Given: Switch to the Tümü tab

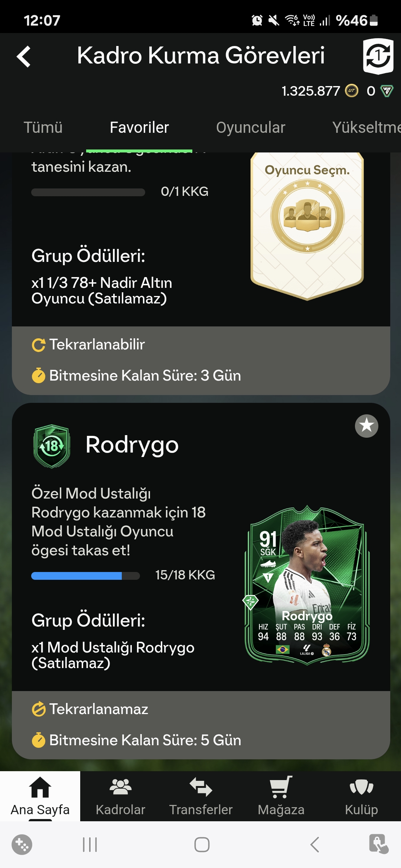Looking at the screenshot, I should [43, 127].
